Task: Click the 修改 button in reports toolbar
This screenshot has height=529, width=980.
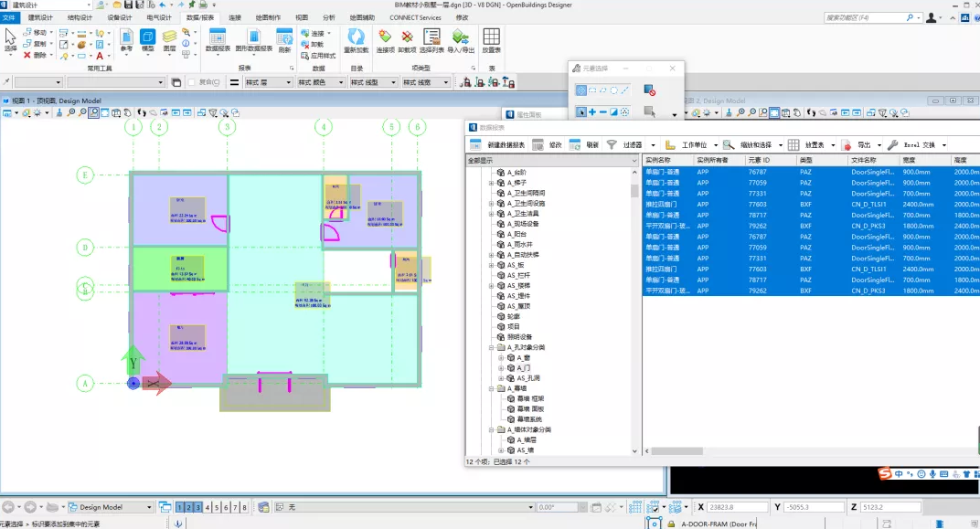Action: (x=547, y=145)
